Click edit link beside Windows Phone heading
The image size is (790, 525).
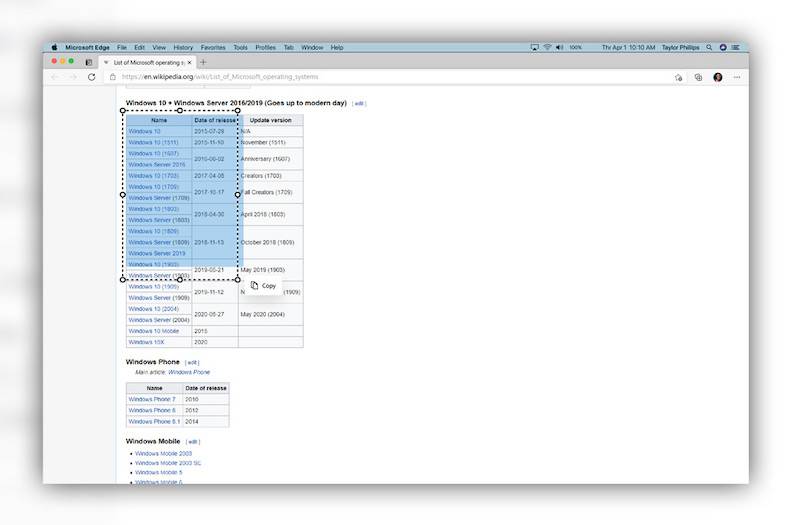click(x=192, y=362)
